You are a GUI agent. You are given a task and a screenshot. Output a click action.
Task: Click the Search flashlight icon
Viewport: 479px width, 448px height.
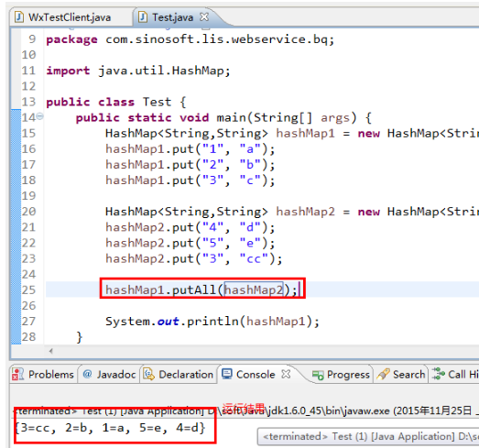click(383, 374)
